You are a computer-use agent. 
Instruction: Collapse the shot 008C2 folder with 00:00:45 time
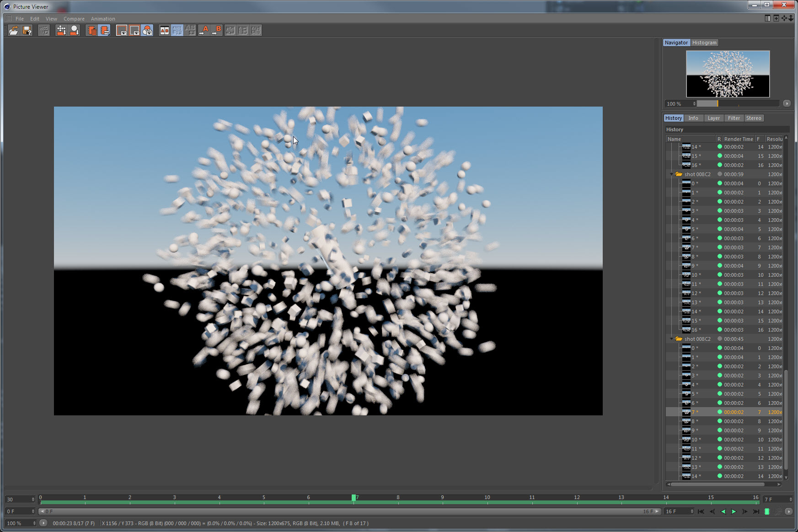pyautogui.click(x=671, y=339)
